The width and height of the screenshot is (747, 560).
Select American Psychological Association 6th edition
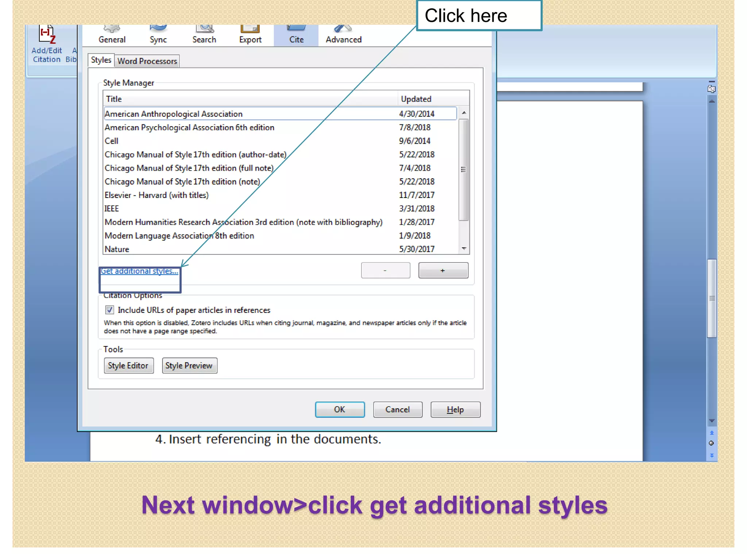[x=280, y=127]
